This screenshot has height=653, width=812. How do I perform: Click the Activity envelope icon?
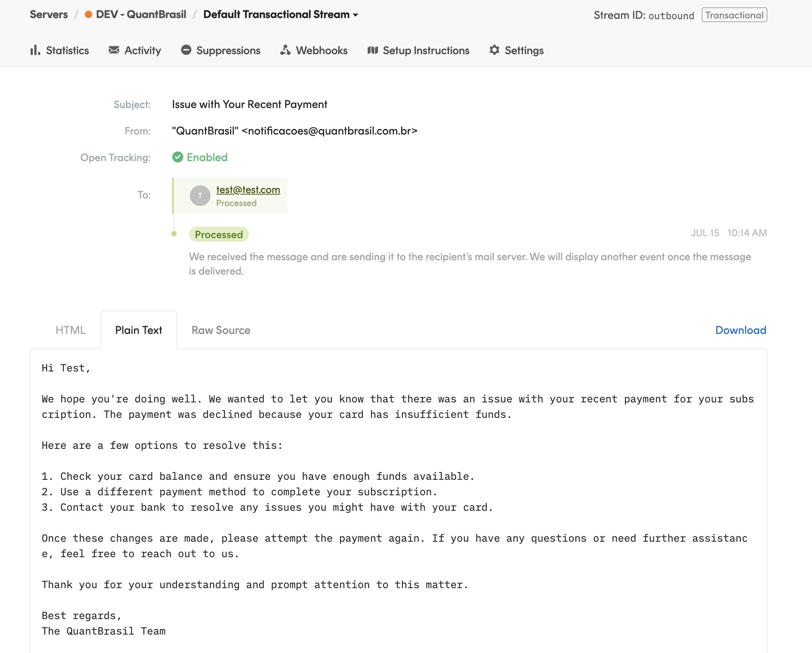(x=114, y=50)
